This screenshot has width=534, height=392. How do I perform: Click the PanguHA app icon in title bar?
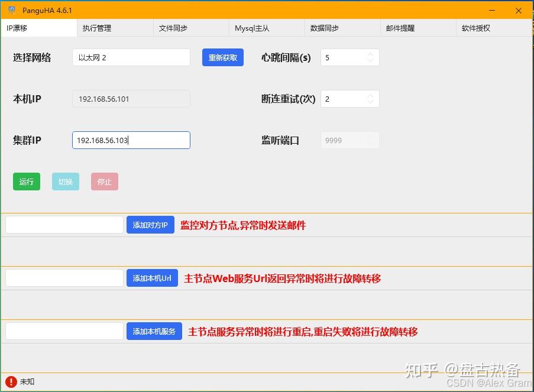12,10
